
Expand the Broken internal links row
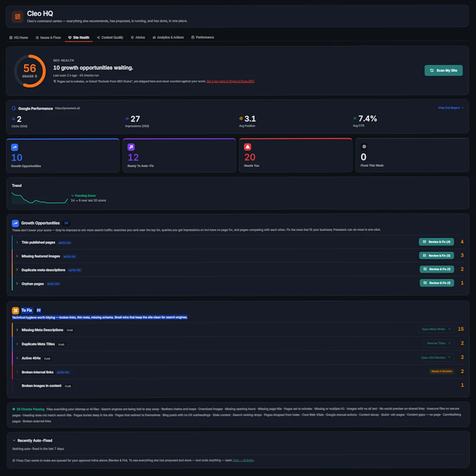[x=17, y=372]
